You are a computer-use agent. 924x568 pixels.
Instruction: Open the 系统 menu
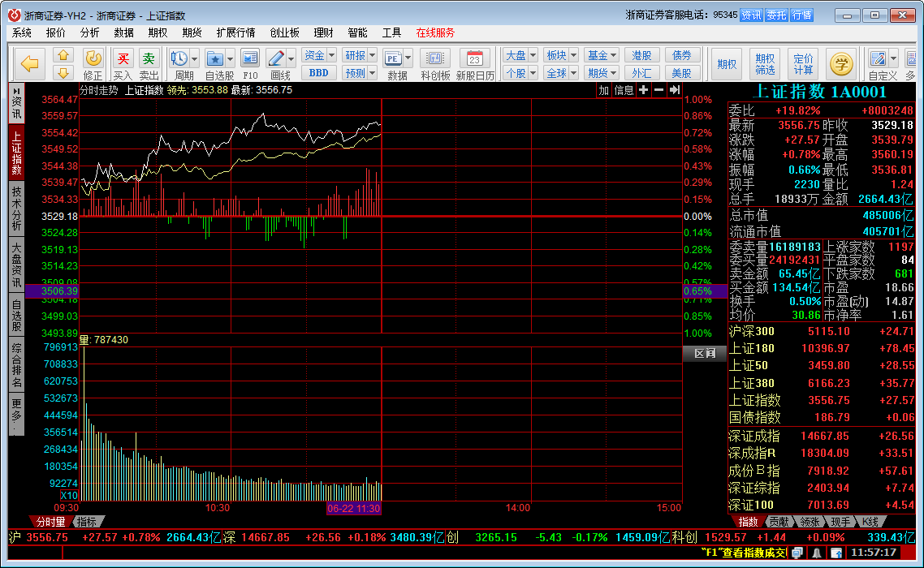coord(22,33)
